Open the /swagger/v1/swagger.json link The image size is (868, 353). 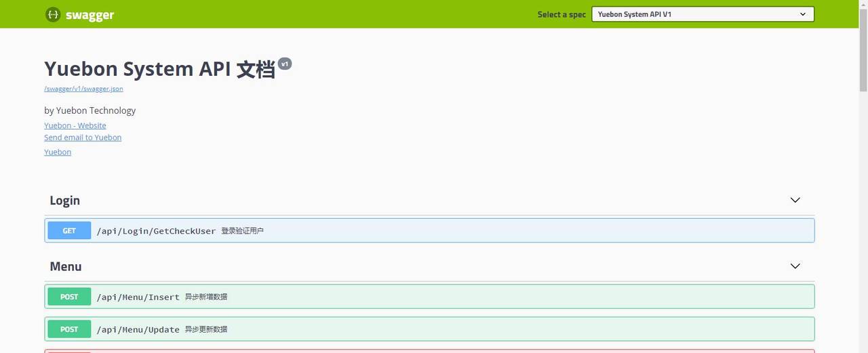pyautogui.click(x=83, y=89)
